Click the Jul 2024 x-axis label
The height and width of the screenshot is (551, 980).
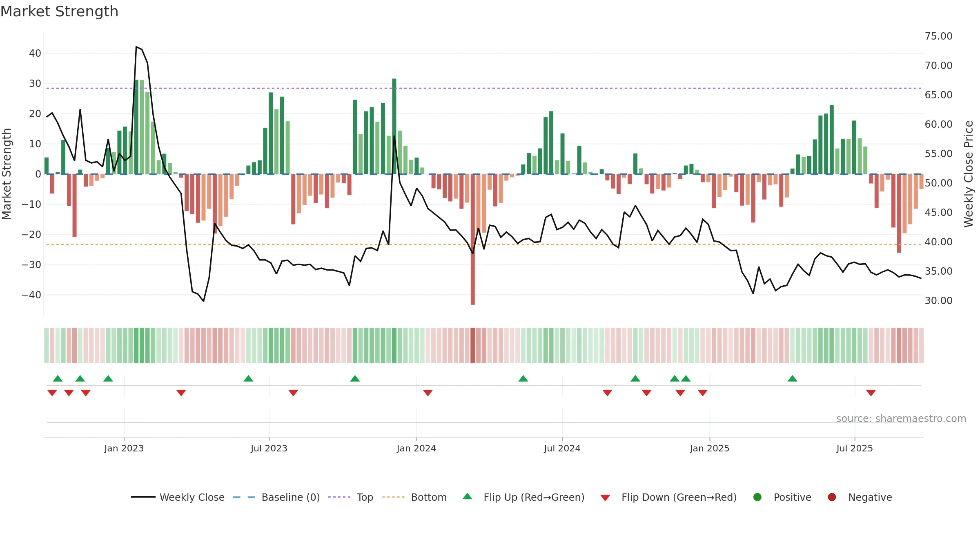[562, 448]
